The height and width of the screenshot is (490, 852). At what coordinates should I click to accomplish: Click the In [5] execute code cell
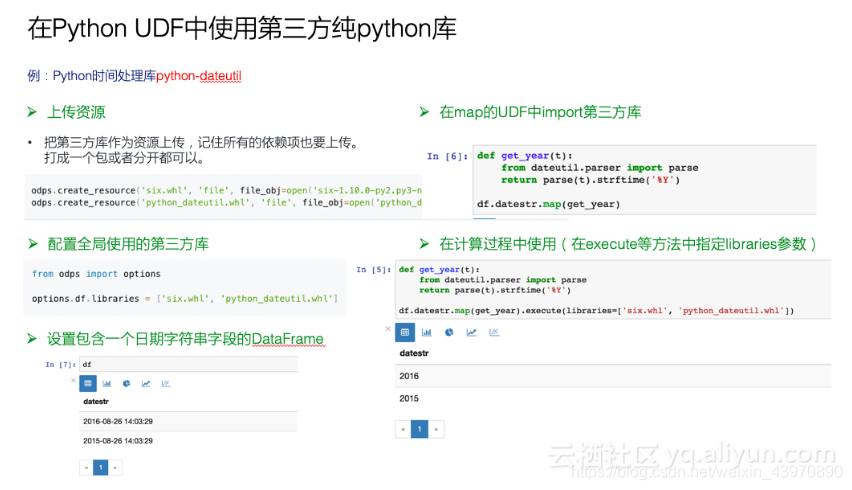[613, 290]
